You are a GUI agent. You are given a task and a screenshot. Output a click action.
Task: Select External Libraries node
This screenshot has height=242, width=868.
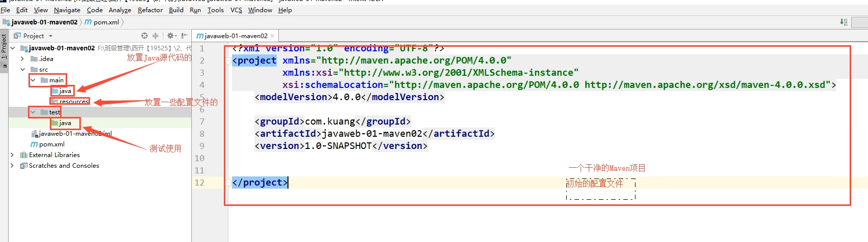click(54, 155)
